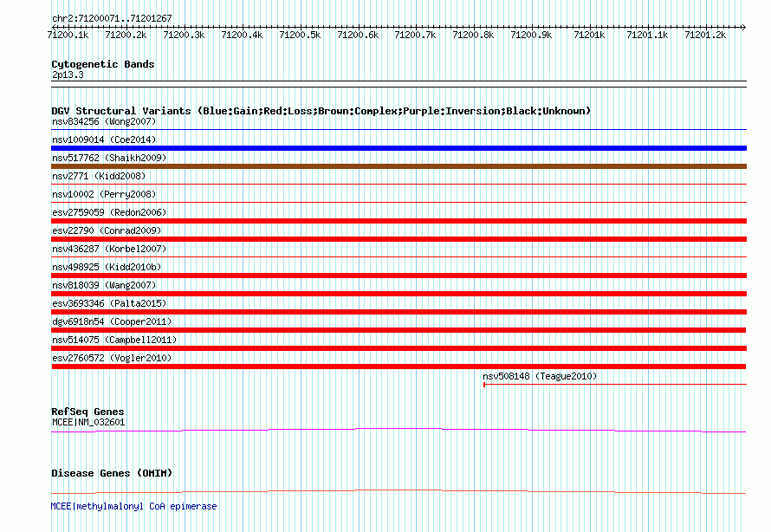The width and height of the screenshot is (771, 532).
Task: Select the blue nsv1009014 gain bar
Action: [398, 148]
